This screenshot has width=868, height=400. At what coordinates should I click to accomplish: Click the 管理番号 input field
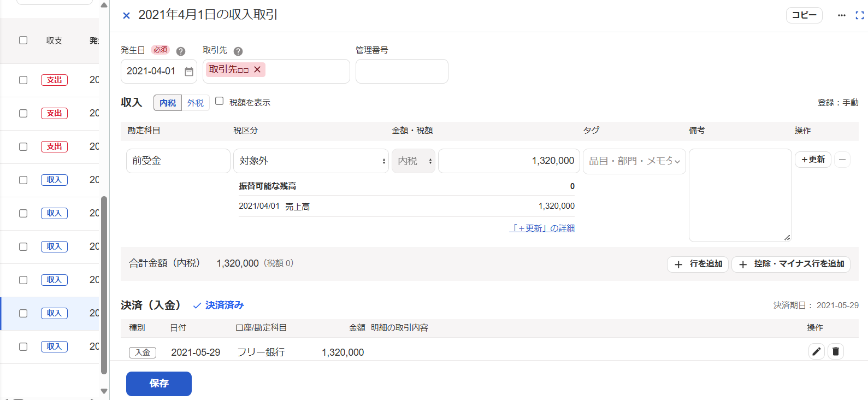(x=402, y=71)
